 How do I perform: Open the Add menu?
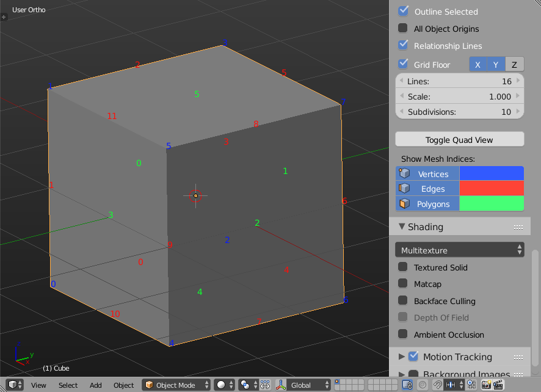[x=96, y=385]
